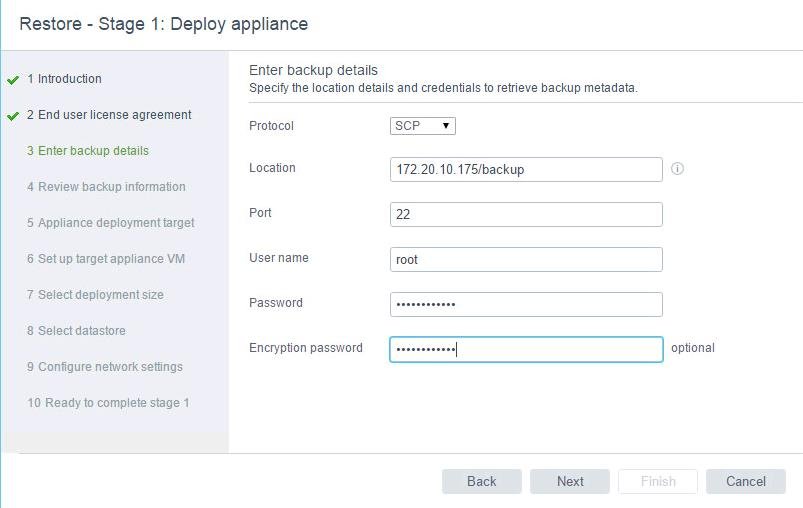Click the checkmark beside End user license agreement
This screenshot has width=803, height=508.
[x=13, y=116]
